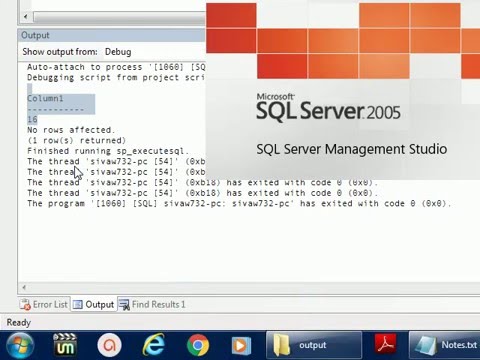Switch to the output folder window

(314, 345)
